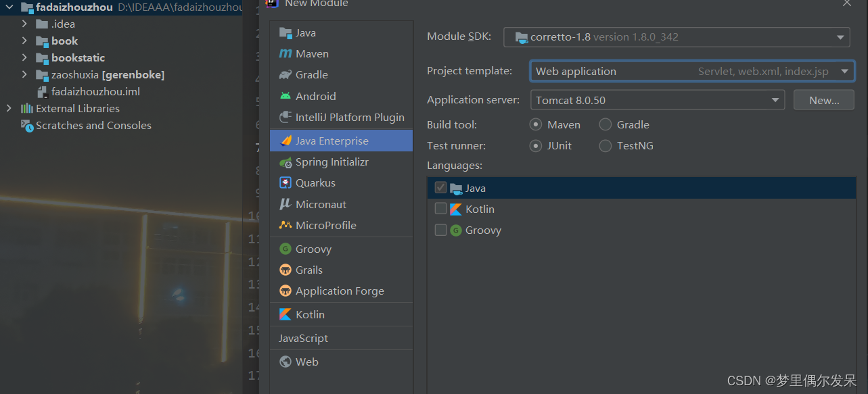868x394 pixels.
Task: Click the fadaizhouzhou.iml file icon
Action: coord(43,91)
